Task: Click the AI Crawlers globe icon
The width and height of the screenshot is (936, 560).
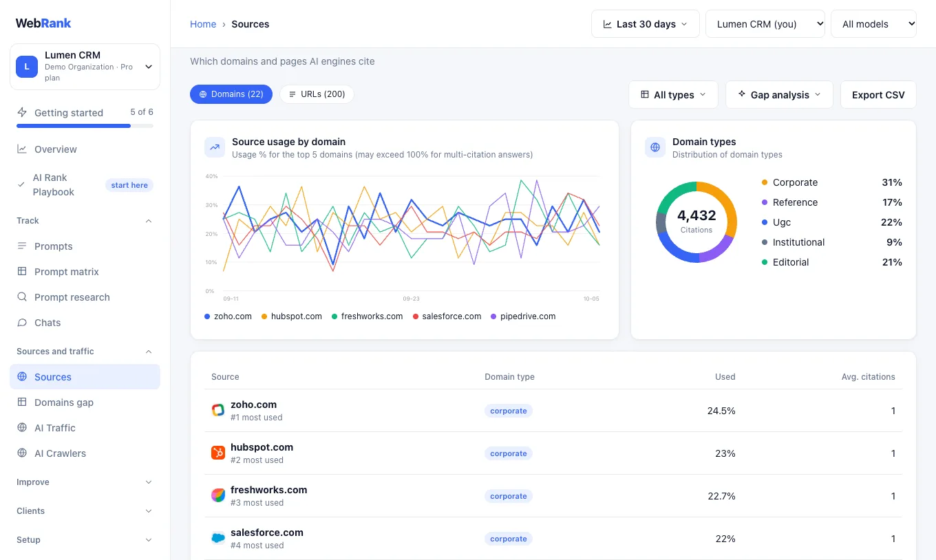Action: click(x=22, y=453)
